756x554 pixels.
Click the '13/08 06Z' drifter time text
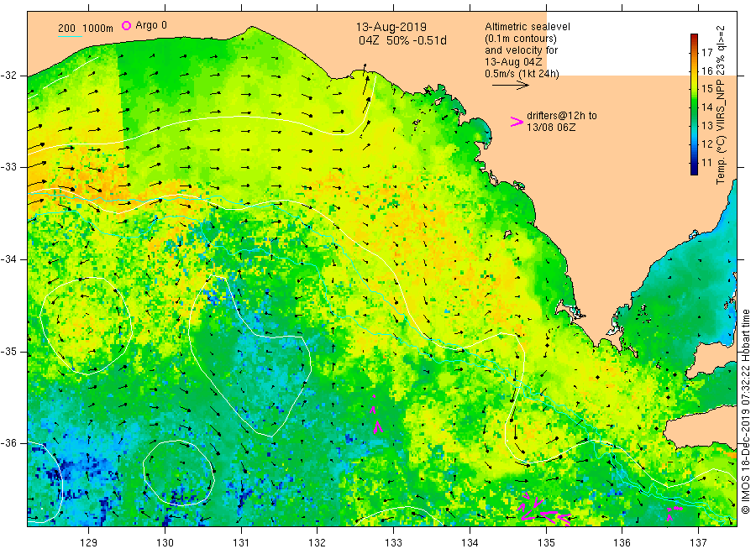click(551, 128)
